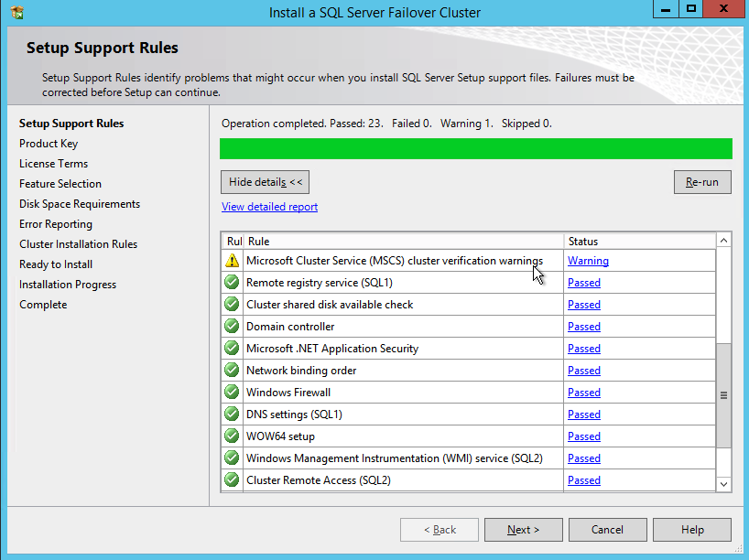Collapse the list with Hide details button
Viewport: 749px width, 560px height.
[266, 182]
